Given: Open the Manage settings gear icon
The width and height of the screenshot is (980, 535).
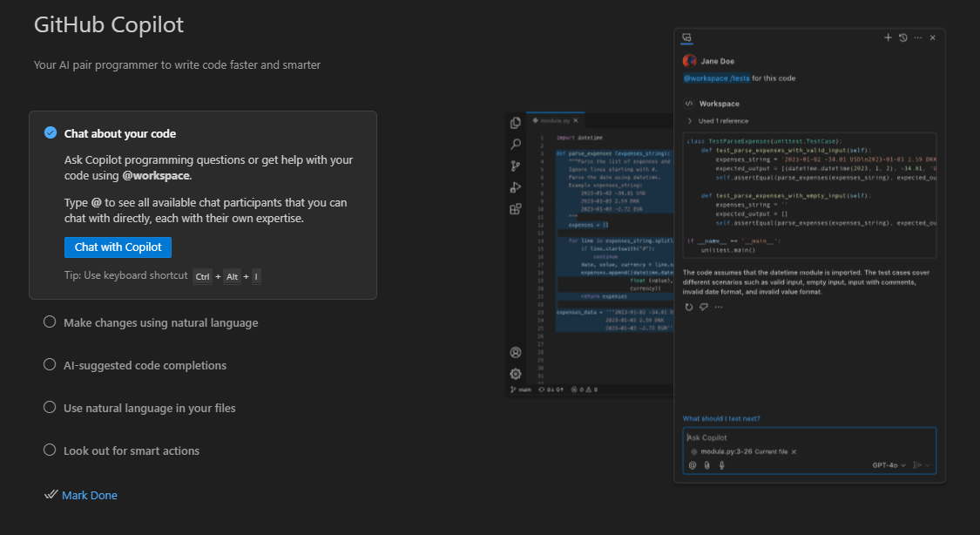Looking at the screenshot, I should pos(516,374).
